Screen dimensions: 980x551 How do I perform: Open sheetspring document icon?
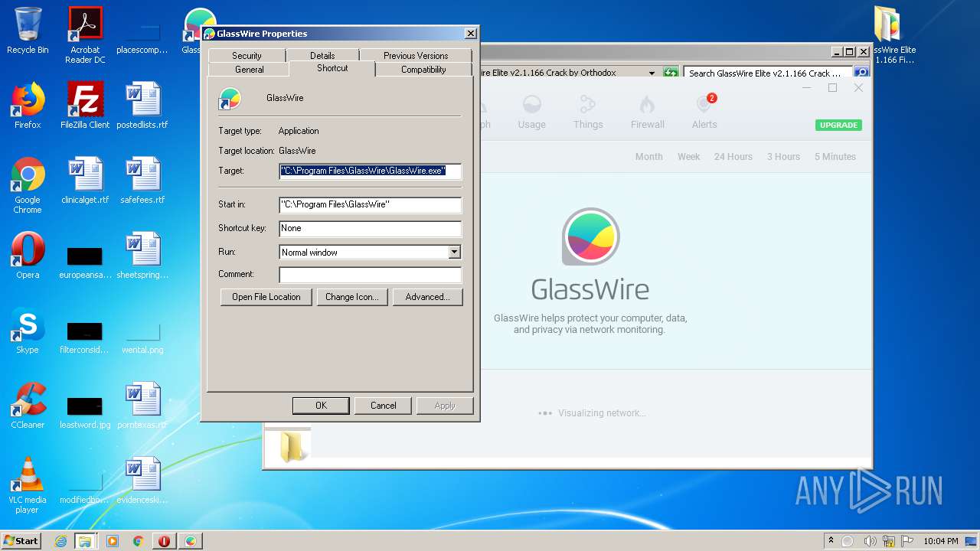pyautogui.click(x=142, y=256)
